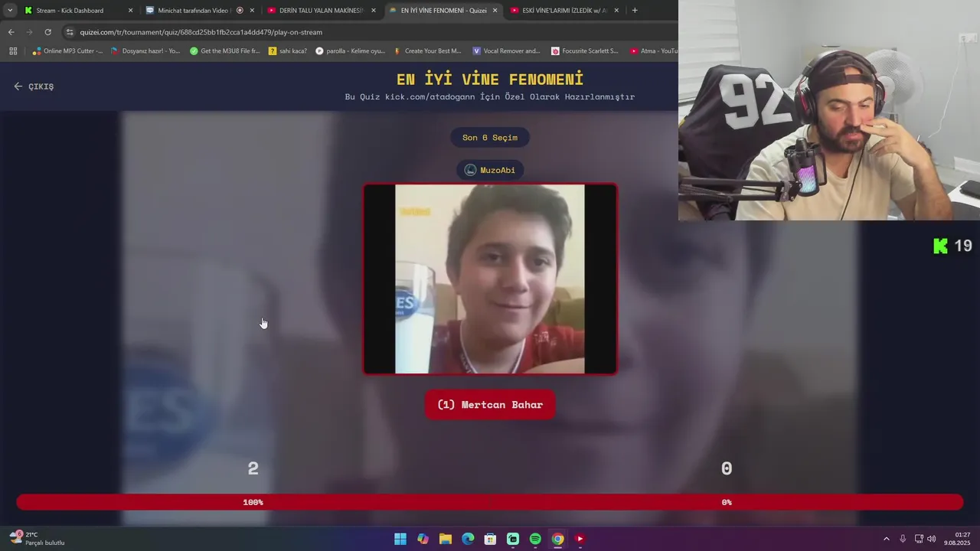This screenshot has height=551, width=980.
Task: Click the vote count 0
Action: [x=727, y=468]
